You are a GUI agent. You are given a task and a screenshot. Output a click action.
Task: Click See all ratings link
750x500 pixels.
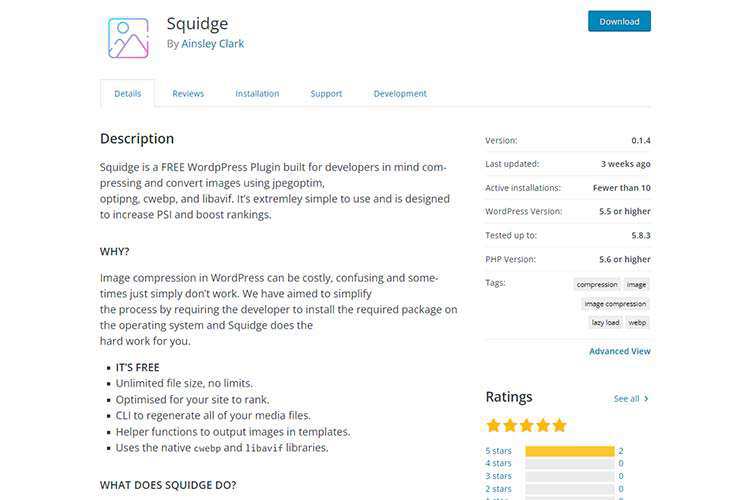tap(631, 399)
